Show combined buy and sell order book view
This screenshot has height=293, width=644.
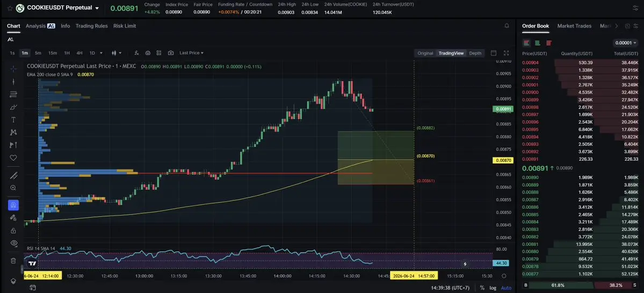[x=526, y=42]
